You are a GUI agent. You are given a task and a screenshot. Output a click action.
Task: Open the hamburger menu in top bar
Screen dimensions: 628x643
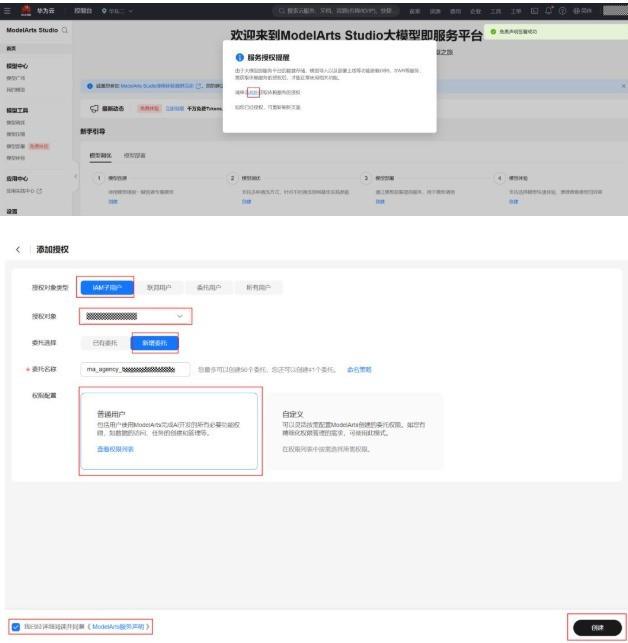7,11
